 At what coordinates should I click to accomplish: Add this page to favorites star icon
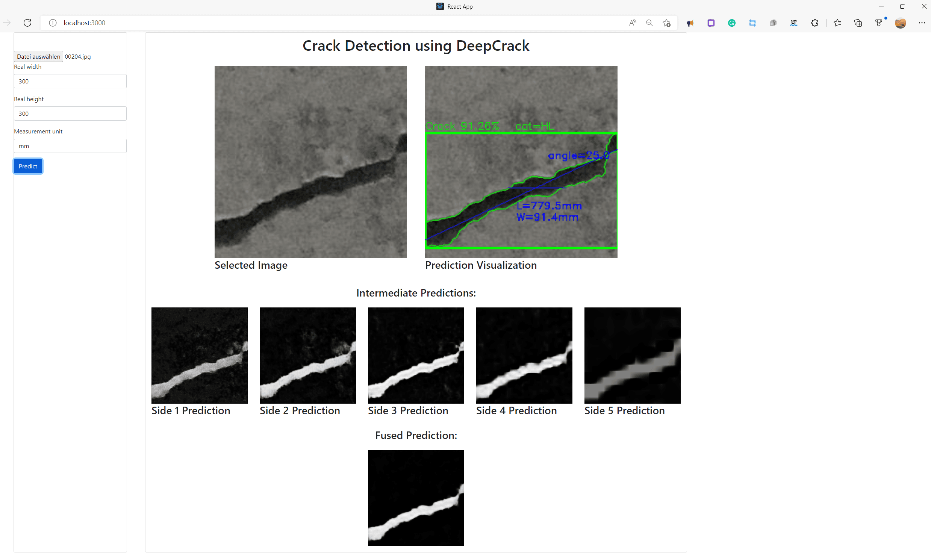666,23
